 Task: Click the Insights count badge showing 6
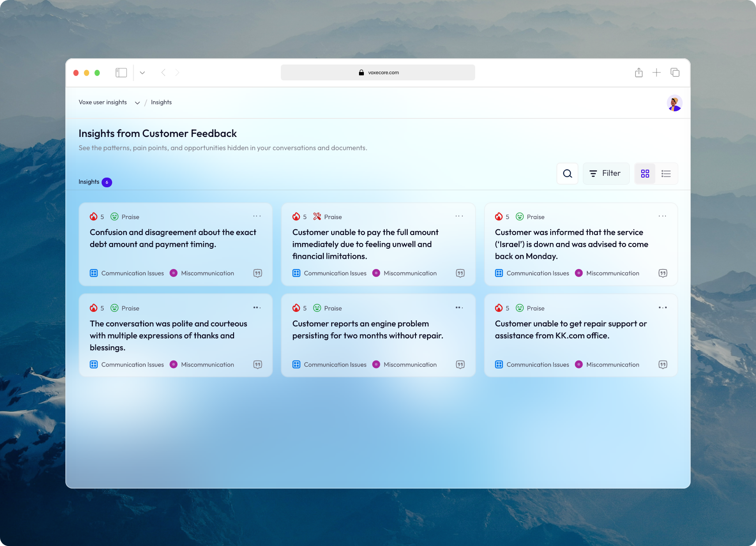coord(107,182)
